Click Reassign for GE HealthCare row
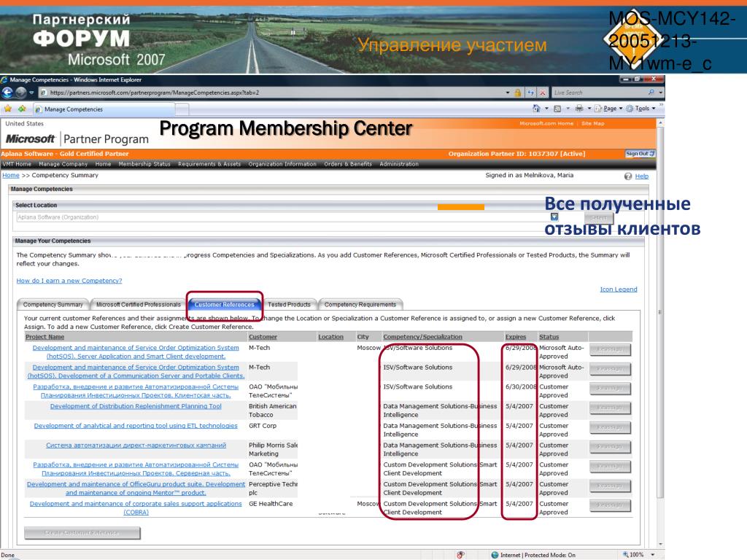This screenshot has width=747, height=560. pyautogui.click(x=610, y=505)
